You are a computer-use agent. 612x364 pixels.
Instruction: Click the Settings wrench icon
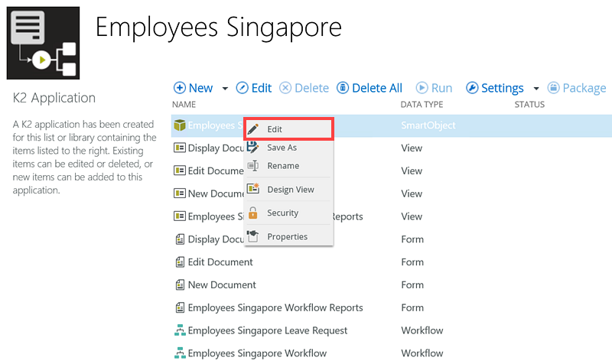point(472,88)
